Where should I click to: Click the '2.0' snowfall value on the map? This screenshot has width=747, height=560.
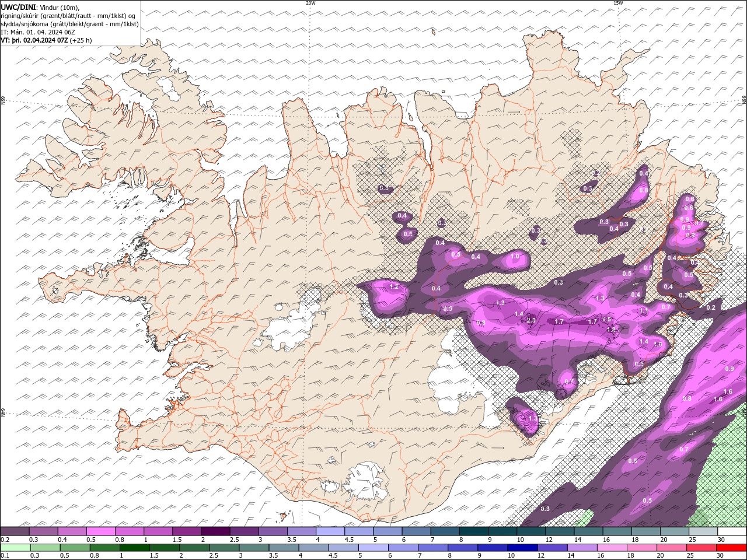tap(531, 320)
